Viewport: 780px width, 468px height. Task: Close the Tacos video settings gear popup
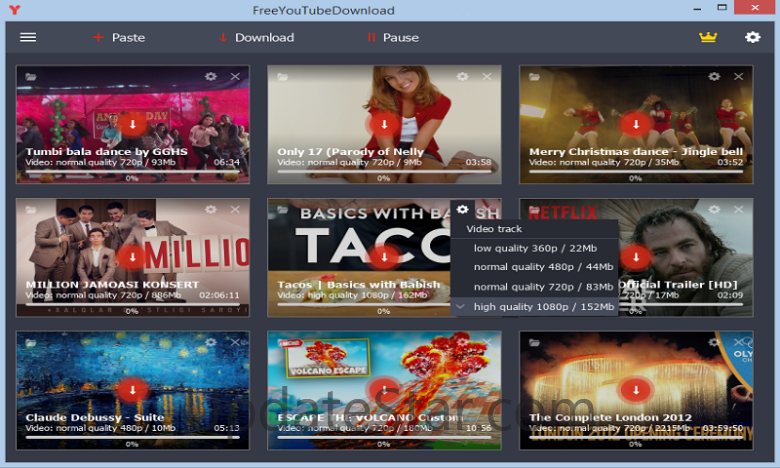(463, 209)
